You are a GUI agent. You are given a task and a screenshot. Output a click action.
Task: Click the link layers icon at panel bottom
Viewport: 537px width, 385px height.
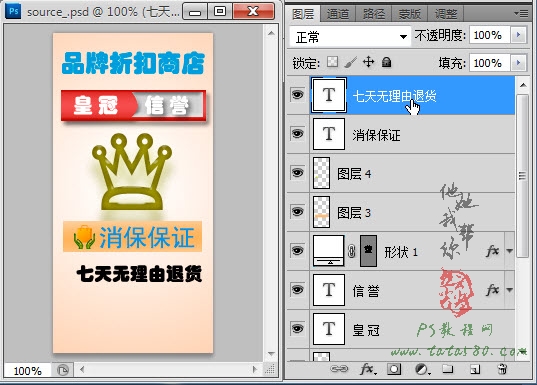tap(339, 369)
